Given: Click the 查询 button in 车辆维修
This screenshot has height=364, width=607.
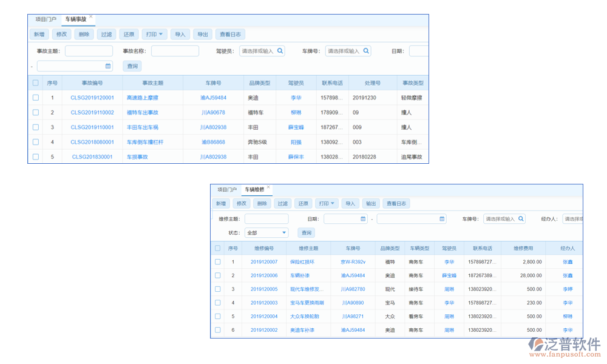Looking at the screenshot, I should pyautogui.click(x=307, y=232).
